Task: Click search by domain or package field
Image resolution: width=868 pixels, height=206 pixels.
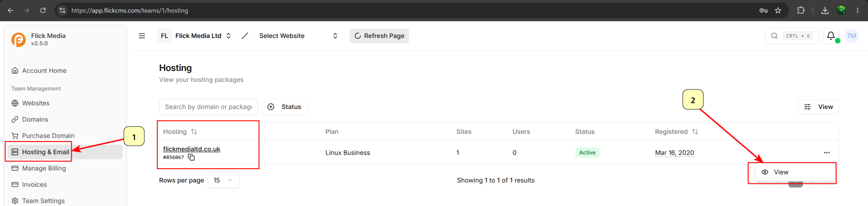Action: point(208,107)
